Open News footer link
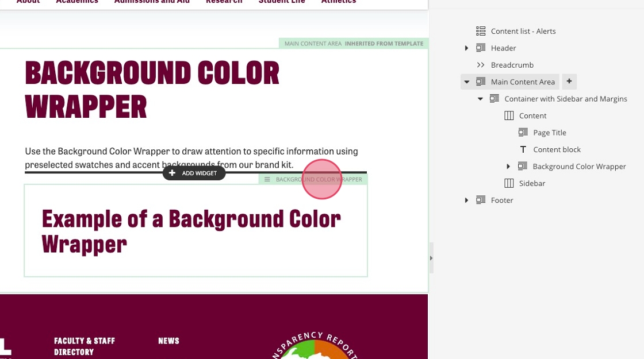This screenshot has height=359, width=644. [169, 341]
